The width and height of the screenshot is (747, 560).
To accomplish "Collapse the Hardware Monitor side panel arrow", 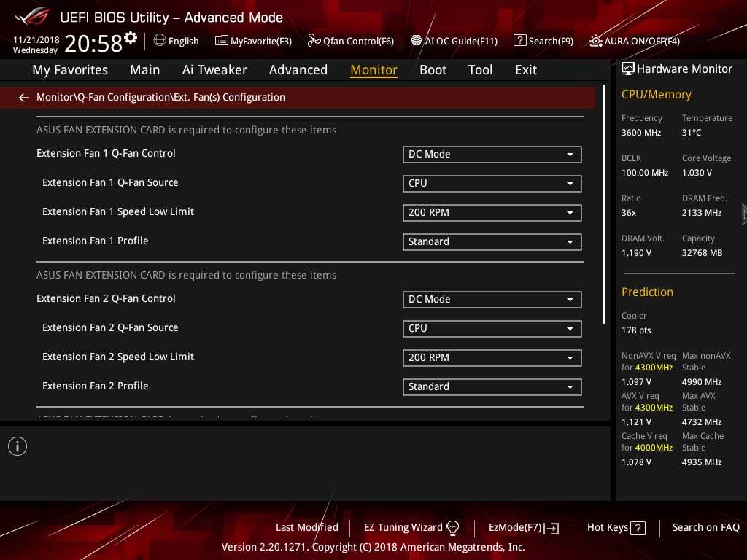I will coord(743,213).
